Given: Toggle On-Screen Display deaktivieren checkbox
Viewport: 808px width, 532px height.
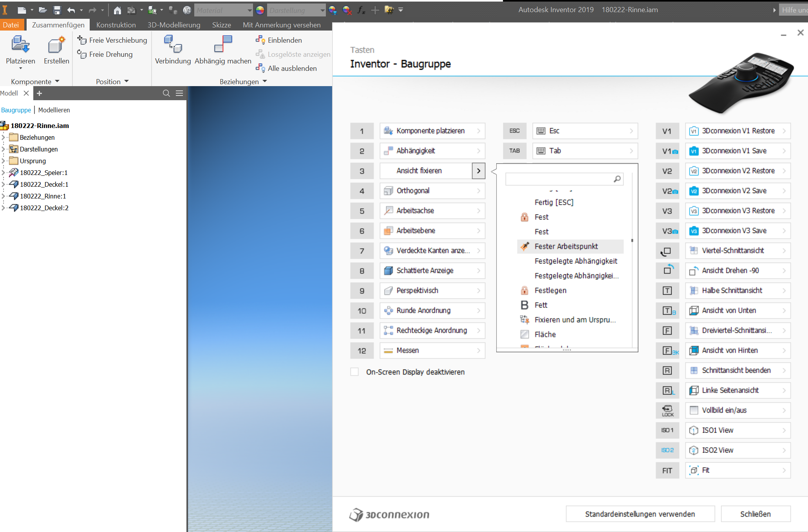Looking at the screenshot, I should (x=354, y=372).
